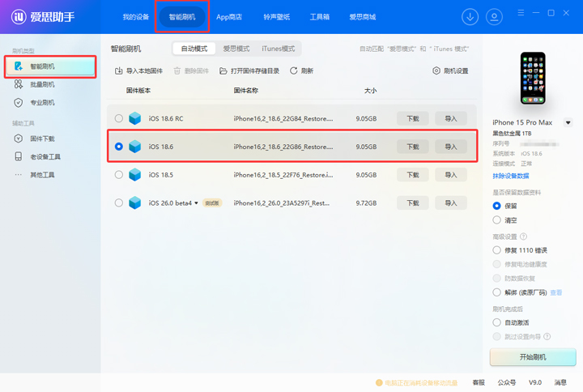This screenshot has height=392, width=583.
Task: Switch to the iTunes模式 tab
Action: [277, 49]
